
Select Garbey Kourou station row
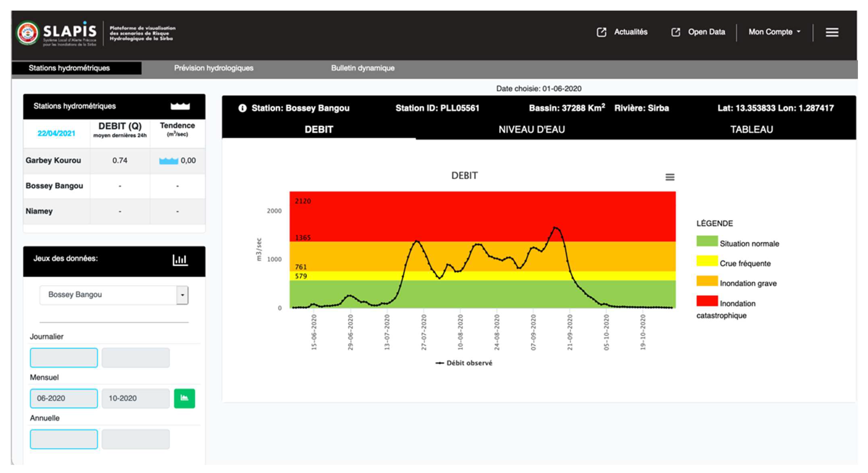53,160
